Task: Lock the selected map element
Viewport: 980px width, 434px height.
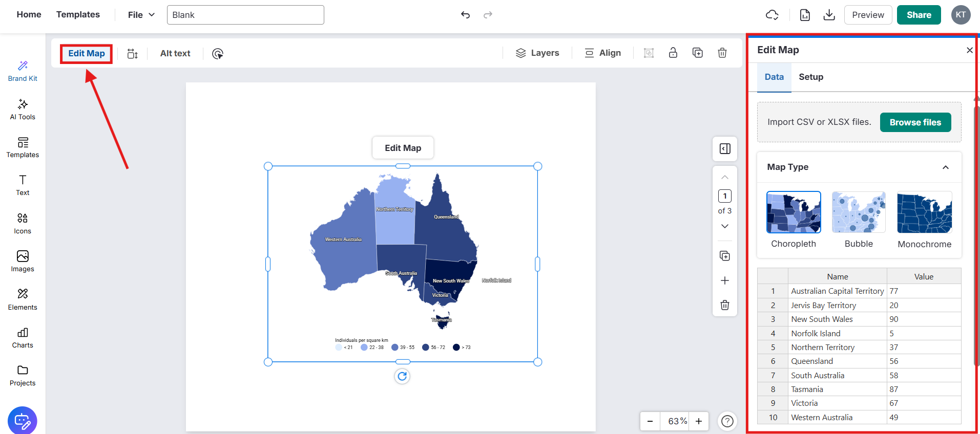Action: coord(673,53)
